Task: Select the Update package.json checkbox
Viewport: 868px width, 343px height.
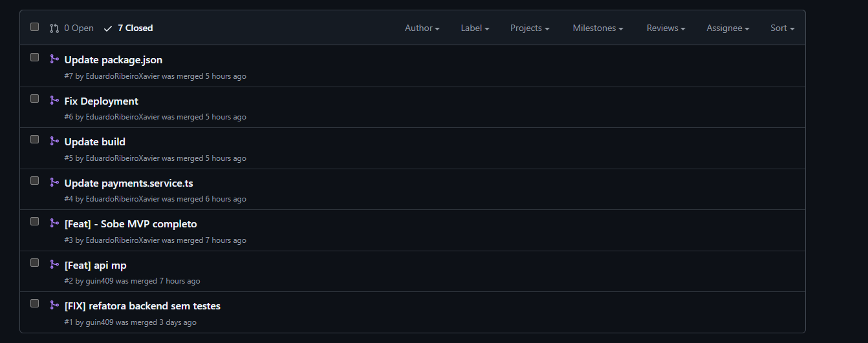Action: pos(35,57)
